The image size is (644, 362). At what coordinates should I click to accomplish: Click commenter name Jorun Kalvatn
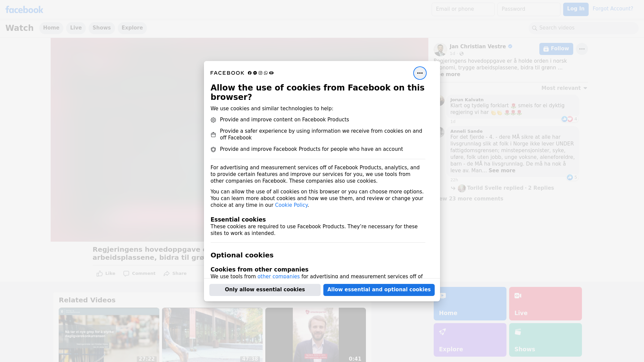[x=467, y=100]
